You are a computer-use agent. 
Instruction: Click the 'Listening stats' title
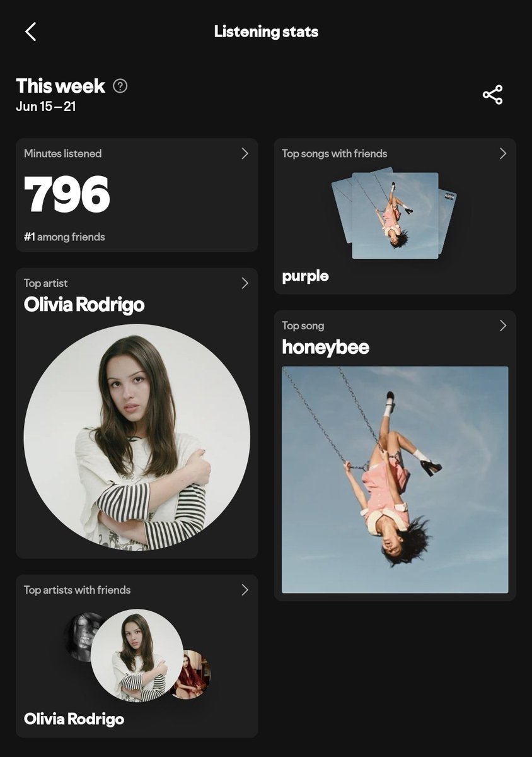coord(266,32)
